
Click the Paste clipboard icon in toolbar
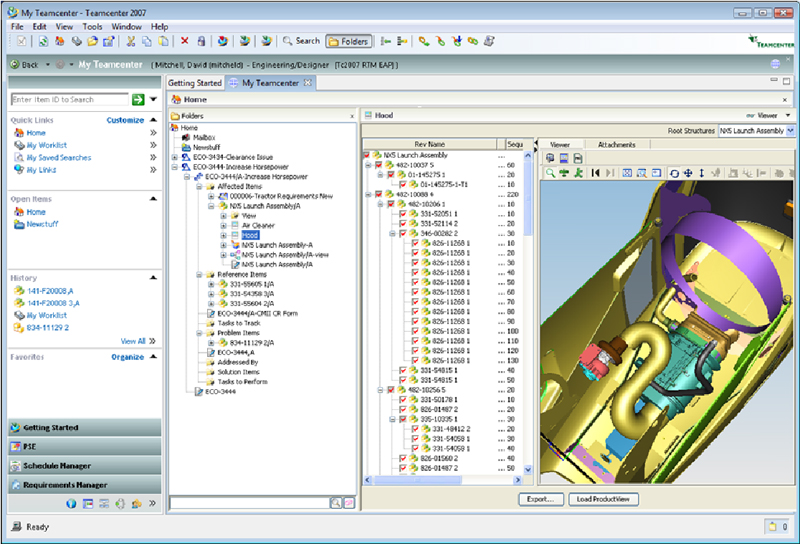click(x=163, y=41)
